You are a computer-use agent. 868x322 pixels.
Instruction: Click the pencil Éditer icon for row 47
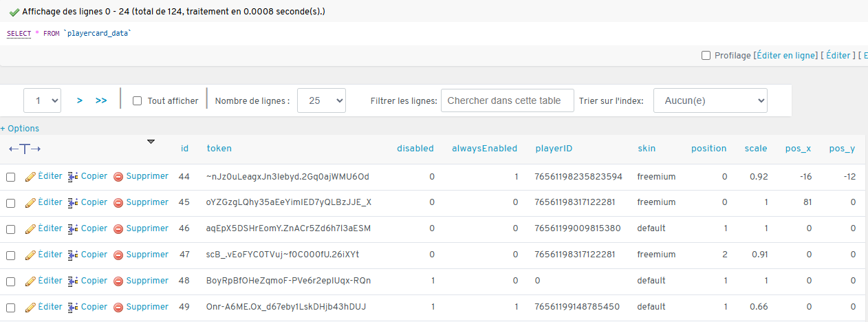[x=30, y=255]
